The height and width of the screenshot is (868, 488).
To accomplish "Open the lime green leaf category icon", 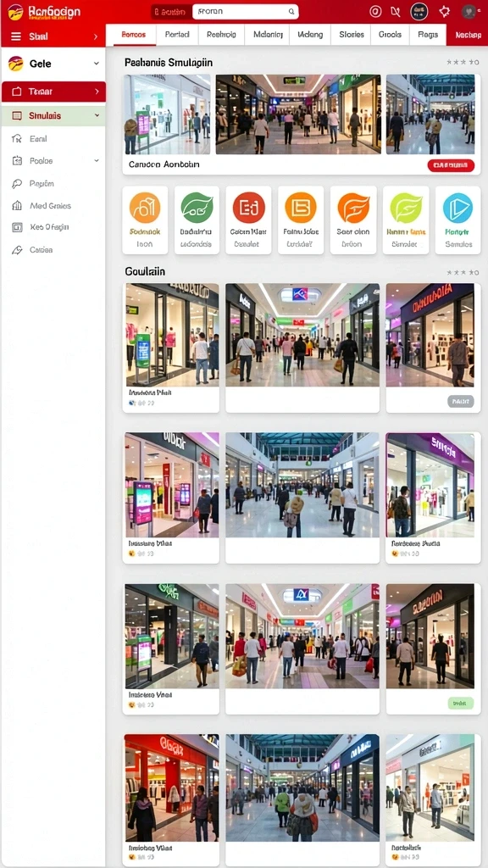I will 406,208.
